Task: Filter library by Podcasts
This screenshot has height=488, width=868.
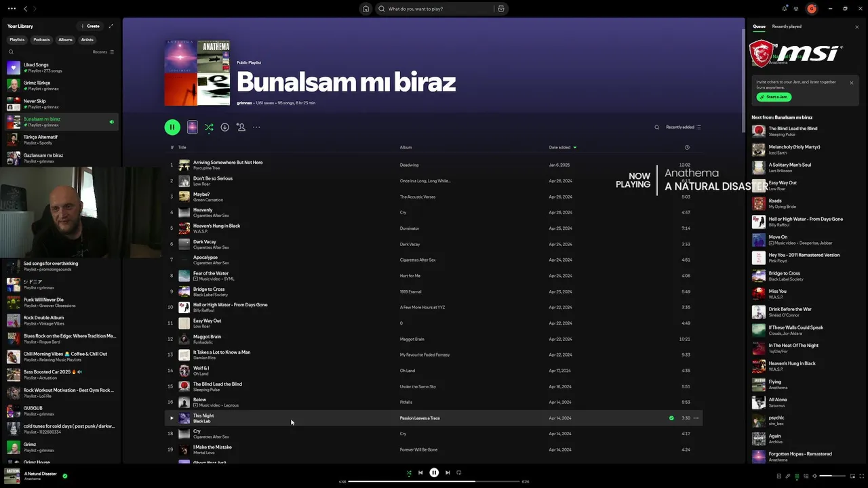Action: click(x=41, y=39)
